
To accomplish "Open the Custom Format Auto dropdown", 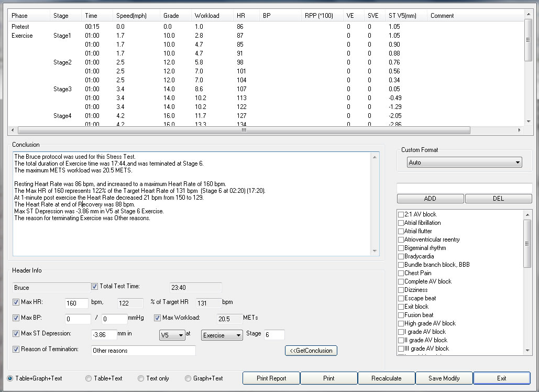I will (x=464, y=162).
